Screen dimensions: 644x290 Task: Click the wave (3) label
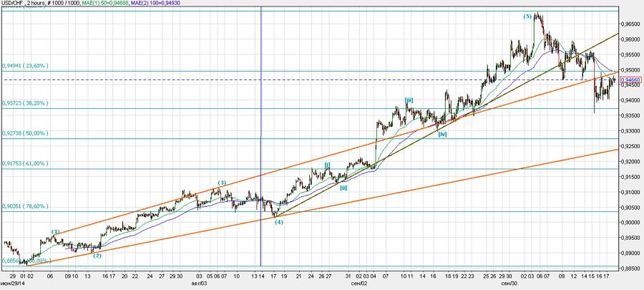[x=223, y=183]
